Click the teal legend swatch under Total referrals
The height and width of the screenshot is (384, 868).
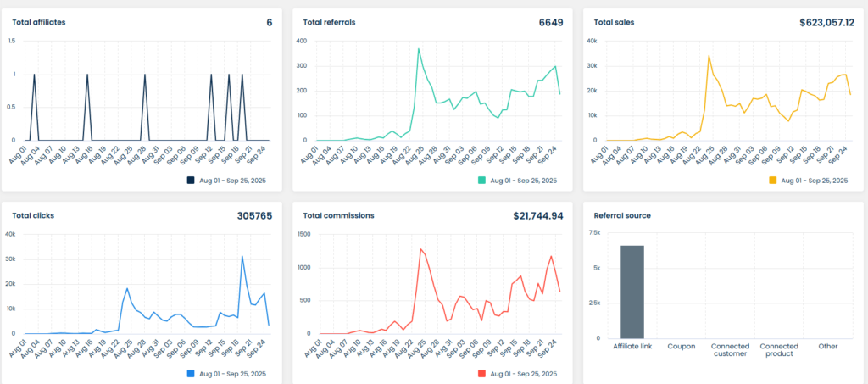(x=481, y=181)
